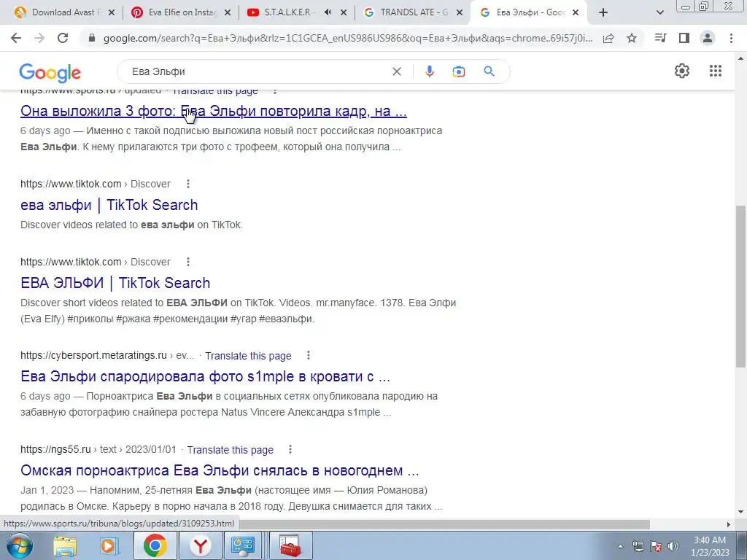Open more options for ngs55.ru result
This screenshot has width=747, height=560.
coord(290,449)
